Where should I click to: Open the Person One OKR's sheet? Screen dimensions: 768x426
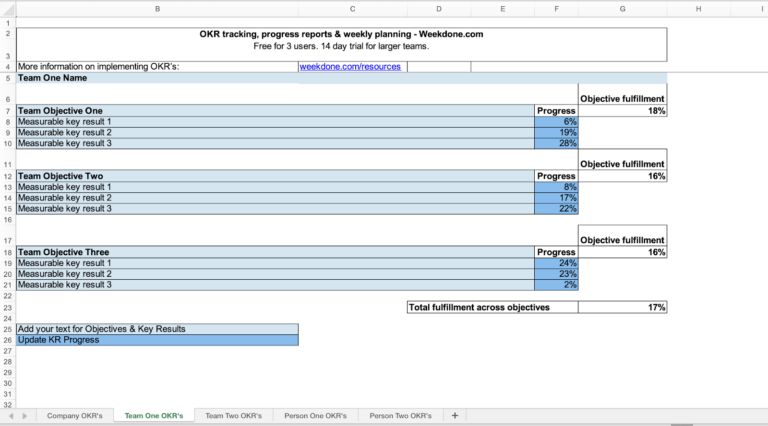click(x=315, y=416)
